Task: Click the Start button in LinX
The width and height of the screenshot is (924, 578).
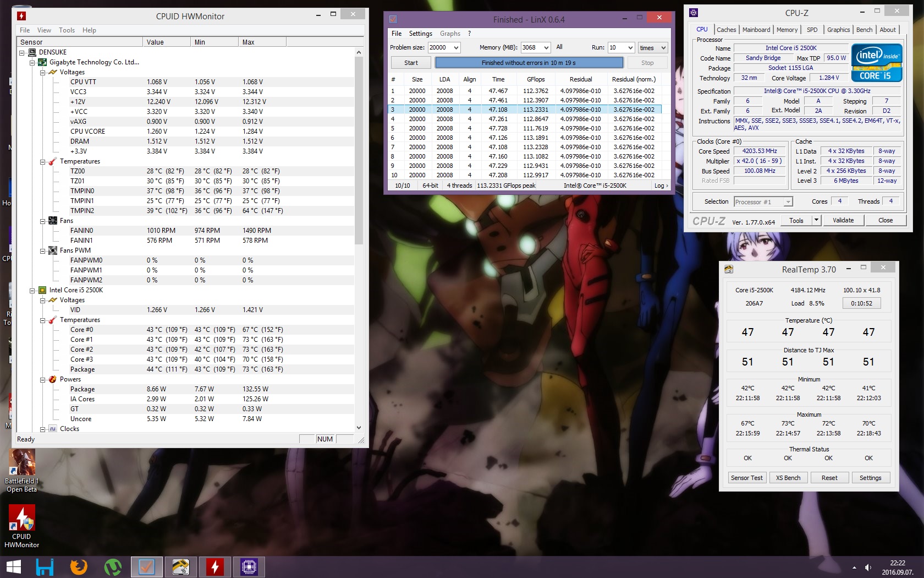Action: tap(411, 63)
